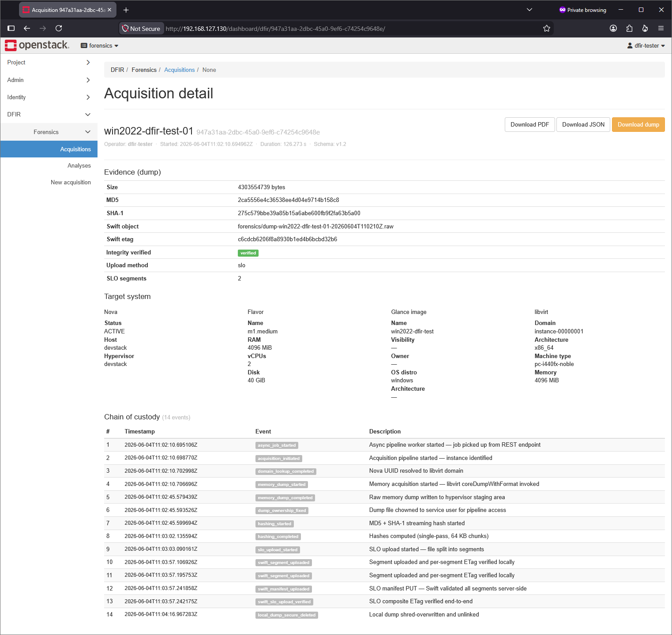Image resolution: width=672 pixels, height=635 pixels.
Task: Expand the Admin sidebar section
Action: point(49,80)
